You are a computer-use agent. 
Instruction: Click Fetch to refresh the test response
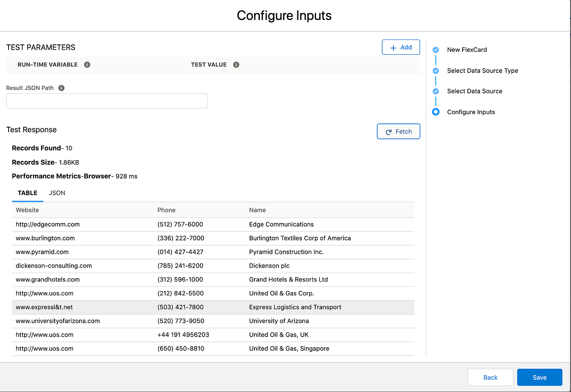pos(398,131)
